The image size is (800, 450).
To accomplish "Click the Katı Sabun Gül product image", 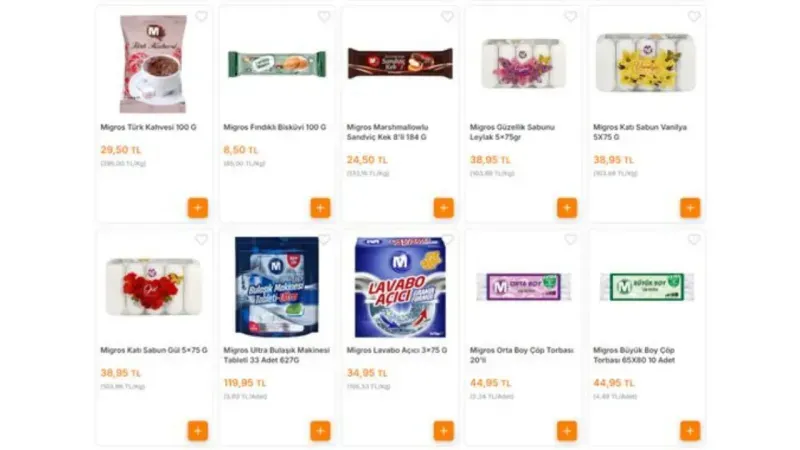I will click(153, 286).
